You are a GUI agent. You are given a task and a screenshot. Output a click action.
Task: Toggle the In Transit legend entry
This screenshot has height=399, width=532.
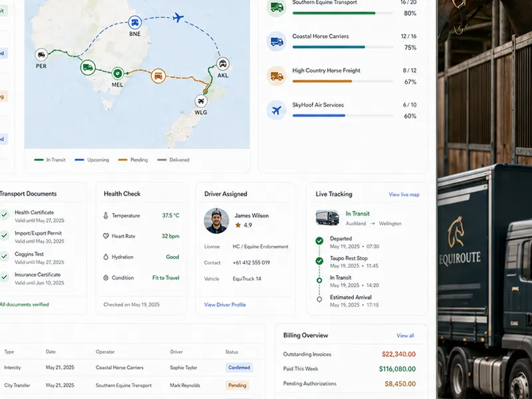pyautogui.click(x=50, y=160)
